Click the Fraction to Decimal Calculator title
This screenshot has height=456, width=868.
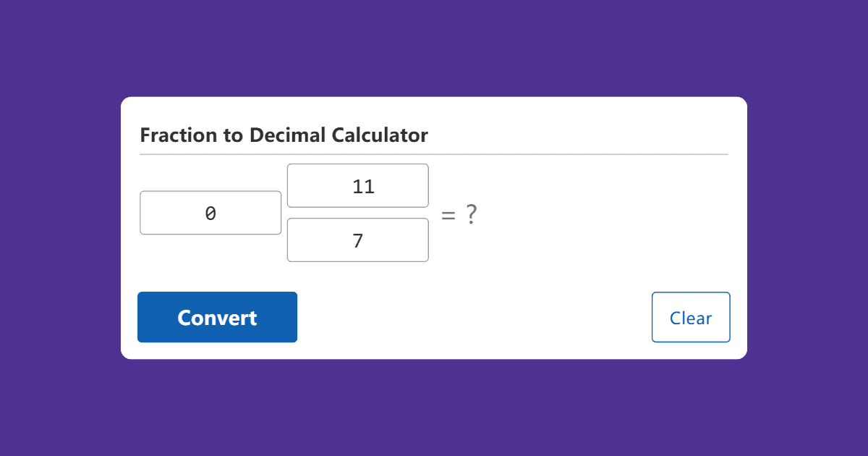[284, 135]
